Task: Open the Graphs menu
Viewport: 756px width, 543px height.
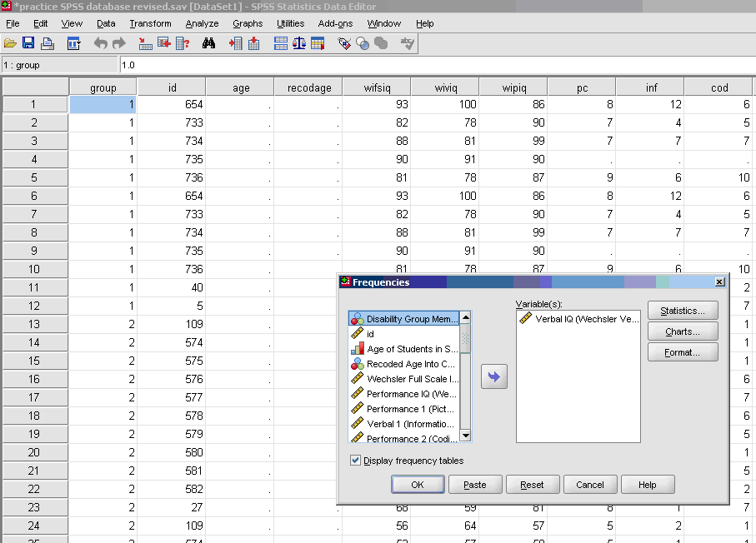Action: [248, 23]
